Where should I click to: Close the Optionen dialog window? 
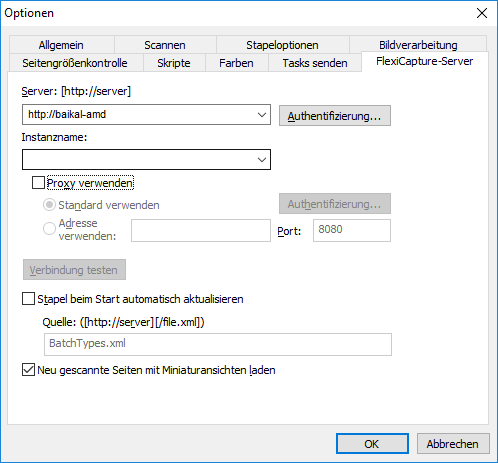[482, 13]
